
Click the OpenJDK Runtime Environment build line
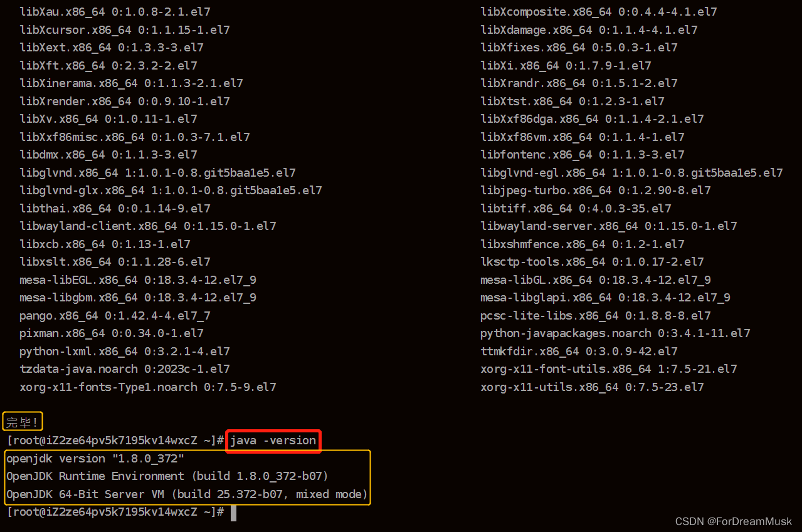click(166, 476)
